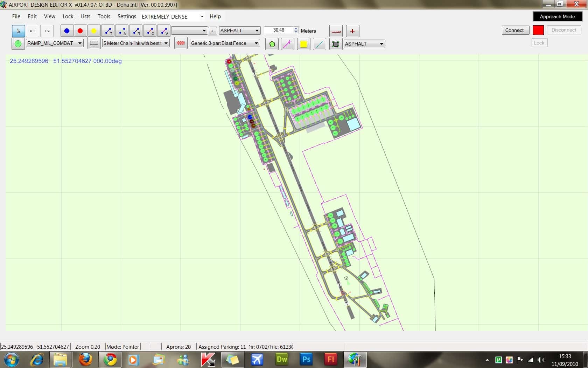Image resolution: width=588 pixels, height=368 pixels.
Task: Toggle Approach Mode
Action: (557, 16)
